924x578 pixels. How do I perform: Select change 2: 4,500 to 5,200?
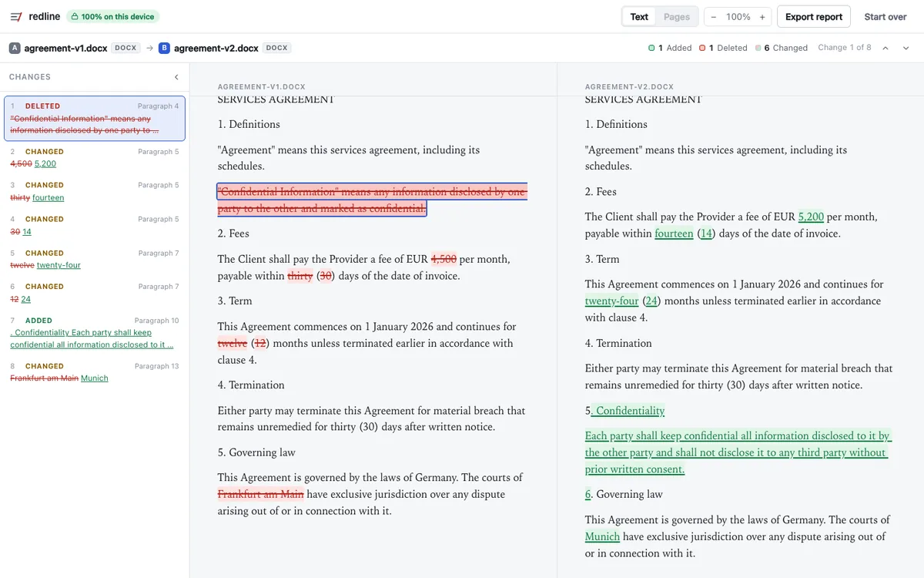pos(95,157)
